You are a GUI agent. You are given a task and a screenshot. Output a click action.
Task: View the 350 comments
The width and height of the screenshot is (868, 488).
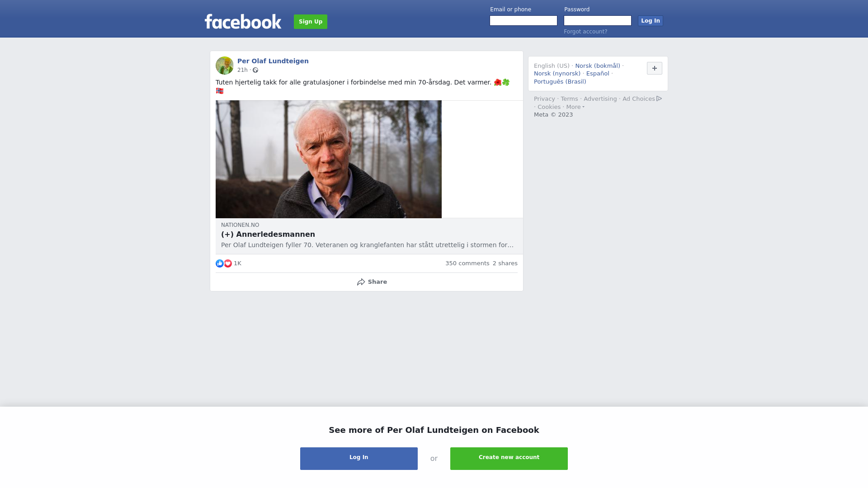point(467,263)
